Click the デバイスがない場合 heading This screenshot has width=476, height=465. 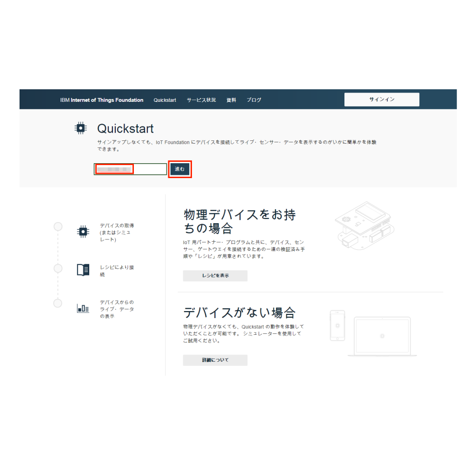pyautogui.click(x=239, y=312)
